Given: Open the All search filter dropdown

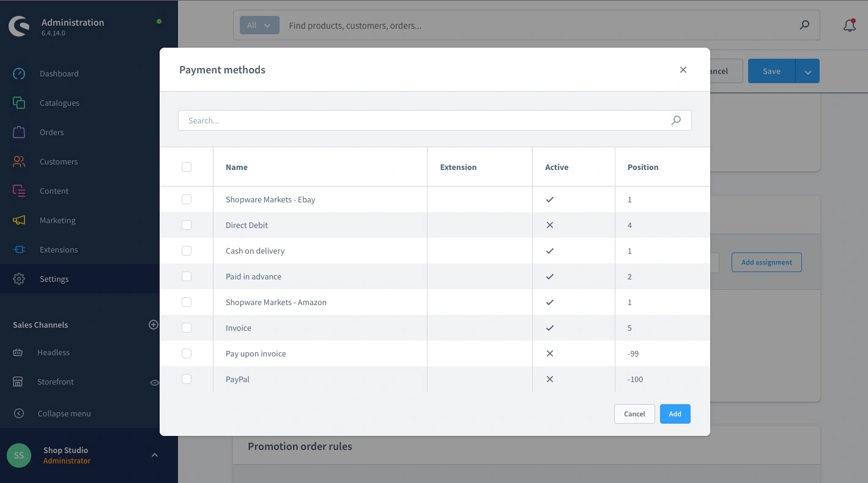Looking at the screenshot, I should 259,26.
